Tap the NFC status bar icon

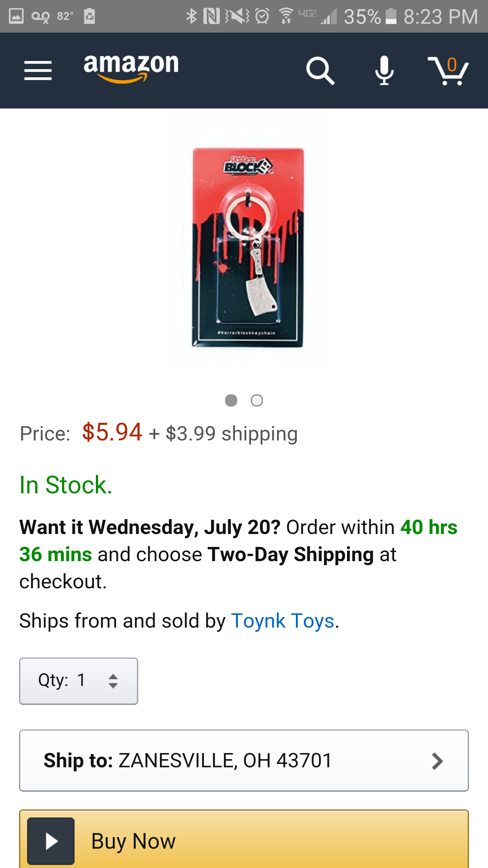pyautogui.click(x=212, y=16)
